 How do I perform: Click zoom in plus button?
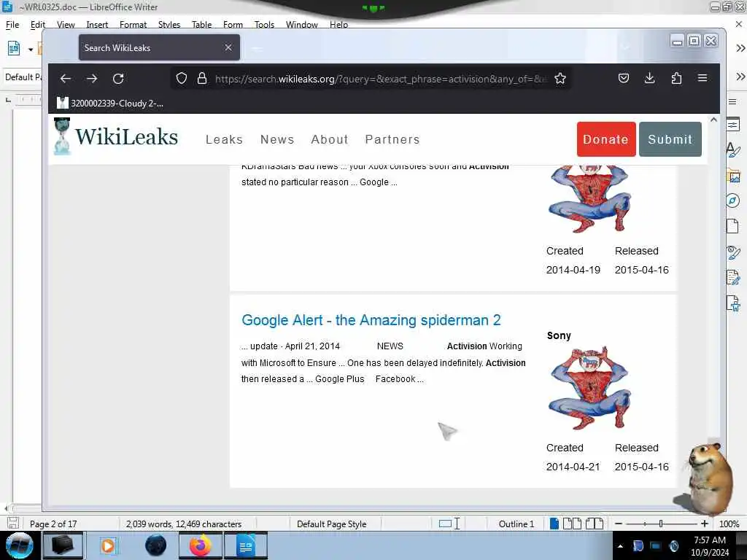705,524
